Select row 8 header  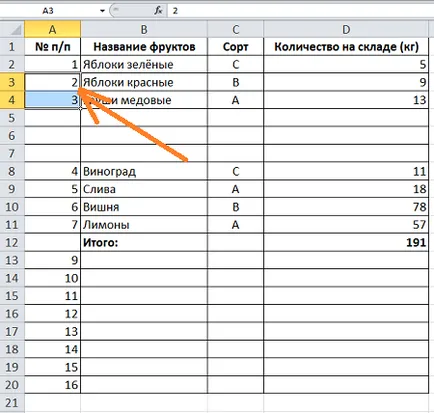point(12,171)
